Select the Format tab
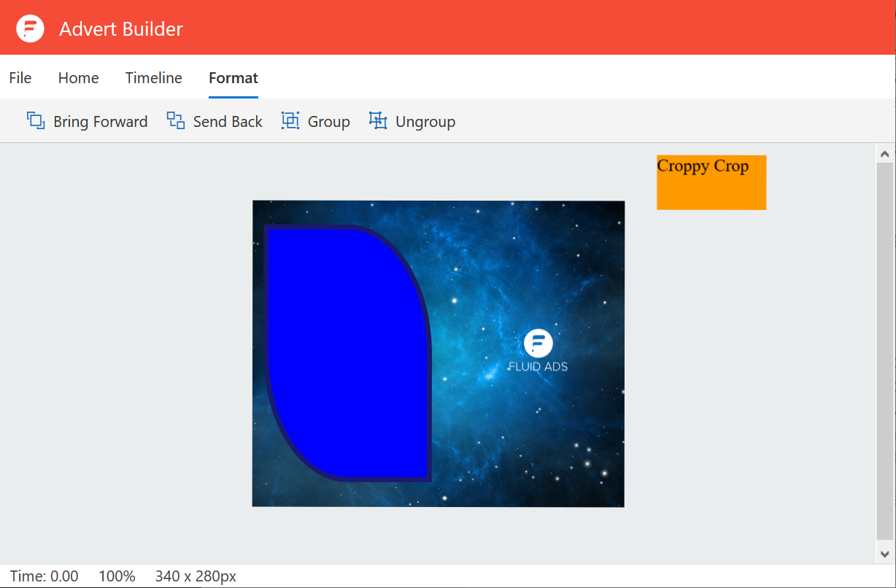Image resolution: width=896 pixels, height=588 pixels. (233, 78)
